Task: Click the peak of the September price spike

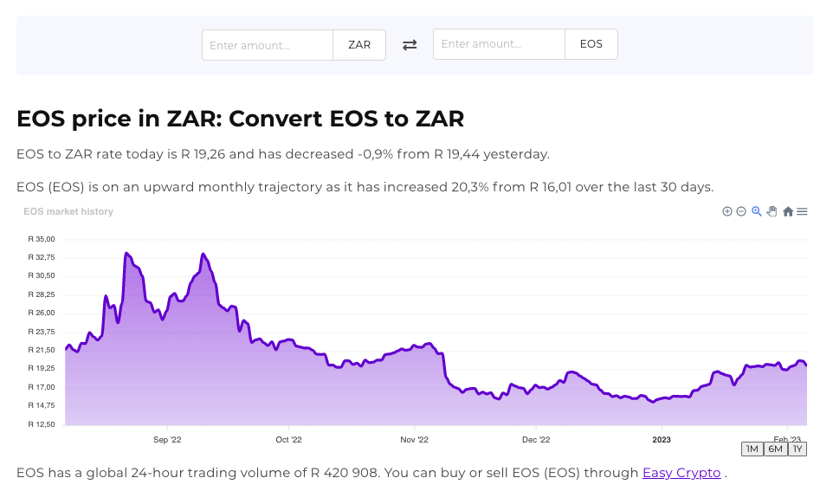Action: pos(128,251)
